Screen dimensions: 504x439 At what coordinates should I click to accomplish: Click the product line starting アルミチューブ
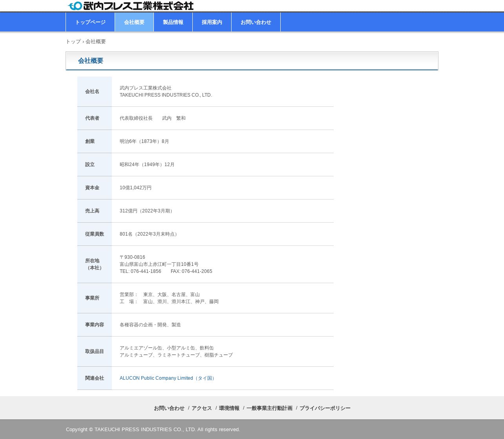[176, 355]
